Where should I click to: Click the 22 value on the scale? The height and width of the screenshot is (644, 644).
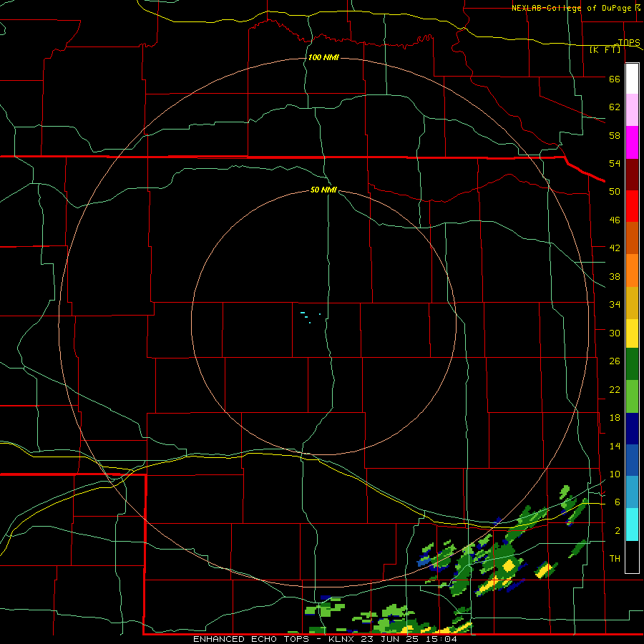coord(615,390)
